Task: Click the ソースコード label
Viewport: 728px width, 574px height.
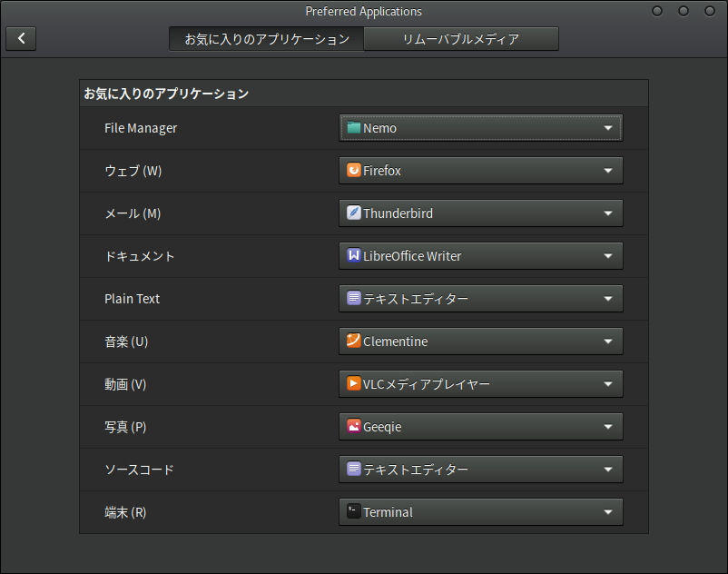Action: coord(139,470)
